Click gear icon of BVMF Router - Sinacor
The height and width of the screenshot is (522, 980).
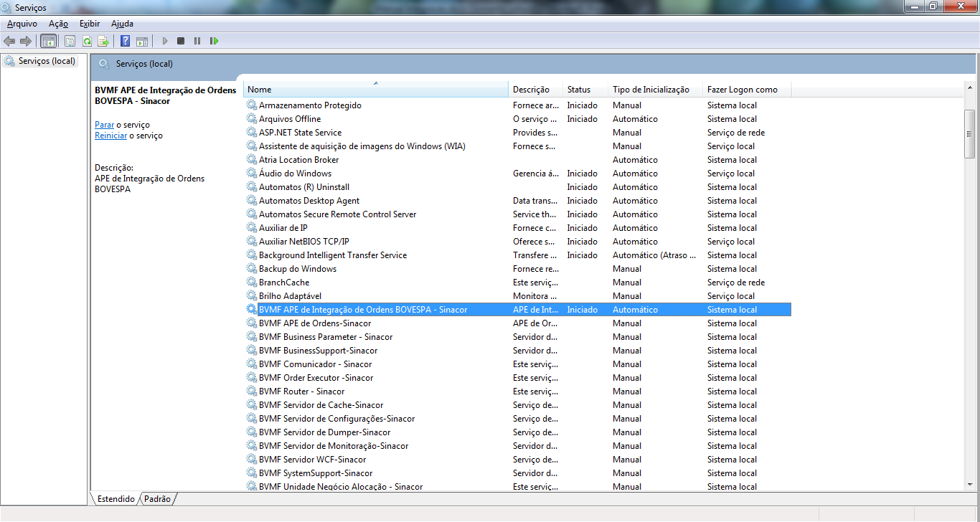coord(252,391)
